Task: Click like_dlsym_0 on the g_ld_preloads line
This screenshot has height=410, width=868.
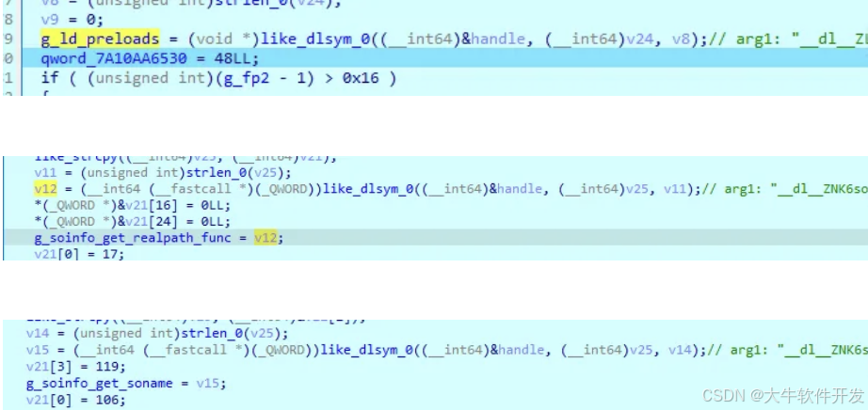Action: point(316,39)
